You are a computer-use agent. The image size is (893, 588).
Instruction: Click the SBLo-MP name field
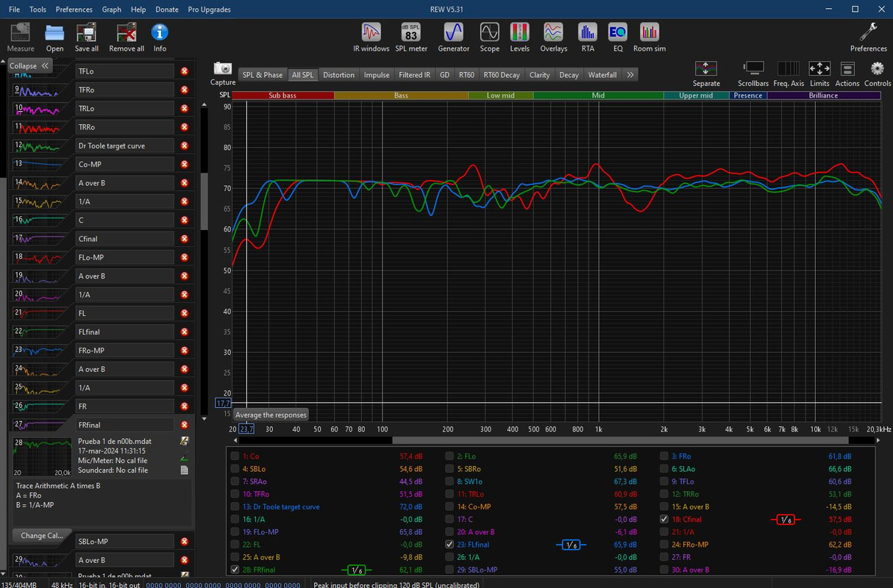tap(125, 542)
